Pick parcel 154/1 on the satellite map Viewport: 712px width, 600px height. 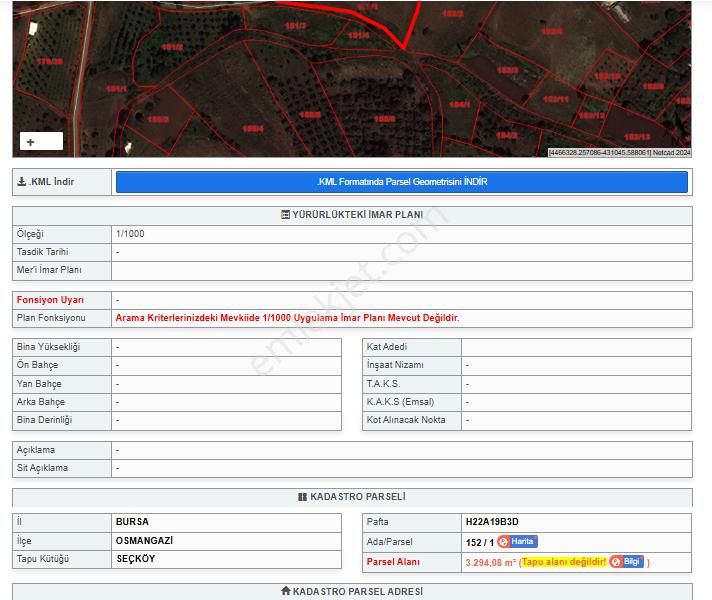[x=459, y=104]
